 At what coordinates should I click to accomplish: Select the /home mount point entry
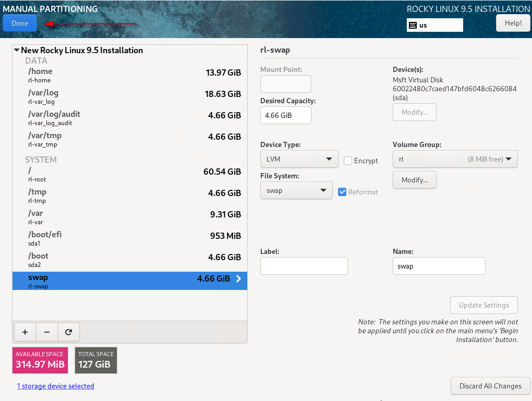click(129, 76)
